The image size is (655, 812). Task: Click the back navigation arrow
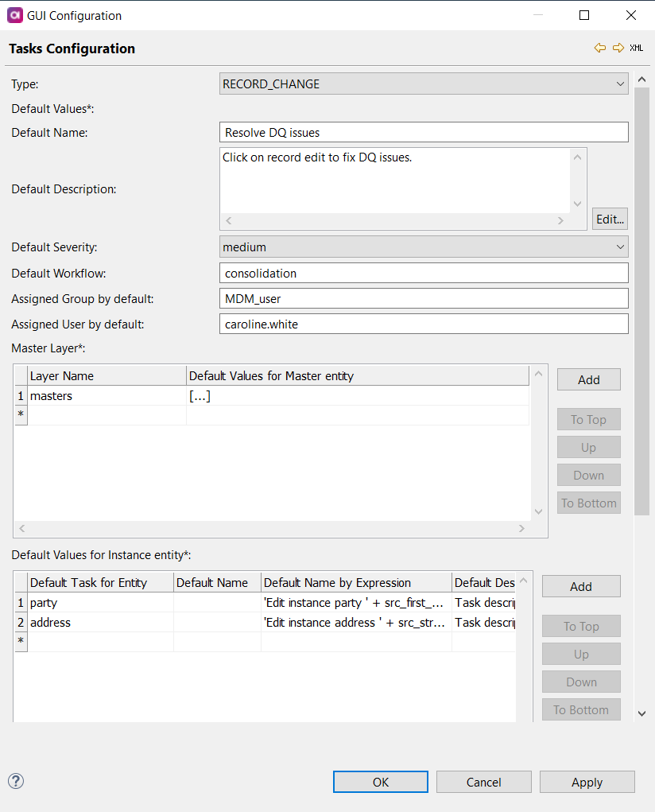tap(600, 48)
